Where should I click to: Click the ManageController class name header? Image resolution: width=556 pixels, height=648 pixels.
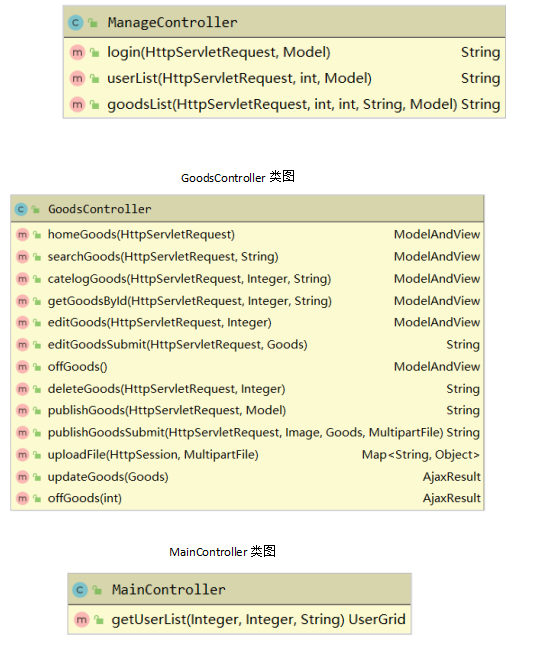coord(172,22)
